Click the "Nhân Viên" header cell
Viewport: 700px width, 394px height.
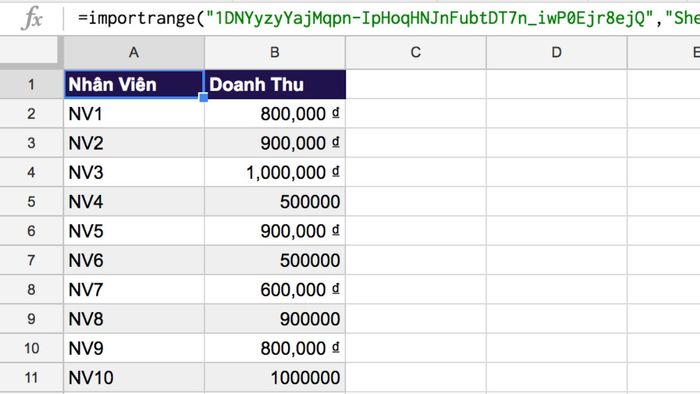134,84
